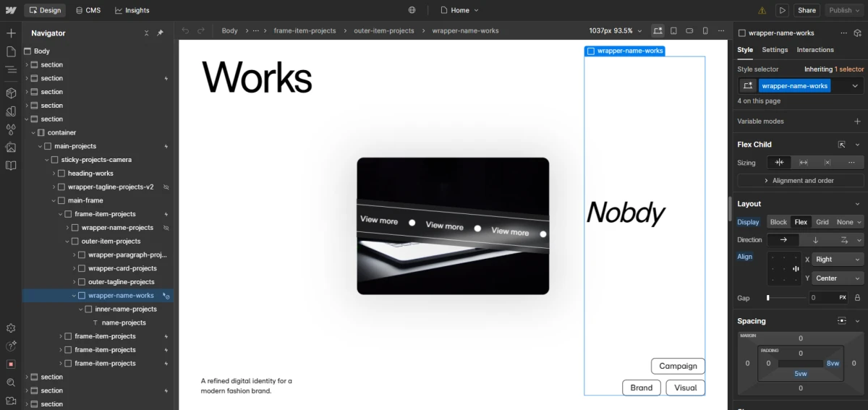Viewport: 868px width, 410px height.
Task: Open site Settings gear in sidebar
Action: (x=11, y=328)
